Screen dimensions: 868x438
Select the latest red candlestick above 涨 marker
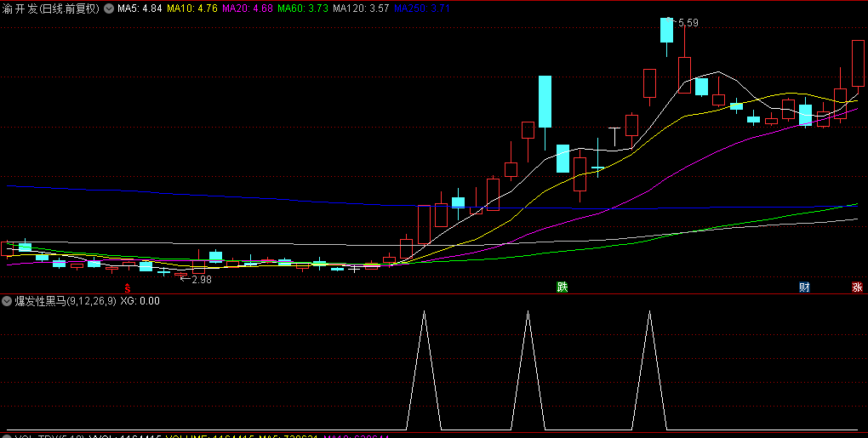coord(858,64)
